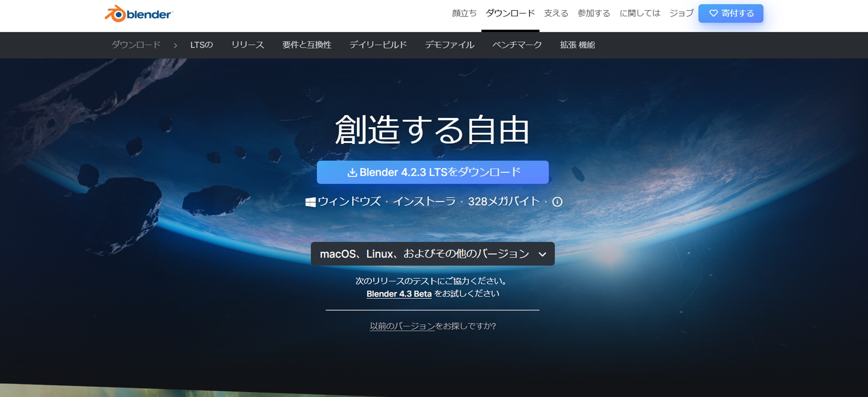The width and height of the screenshot is (868, 397).
Task: Click the download arrow icon on the blue button
Action: 352,173
